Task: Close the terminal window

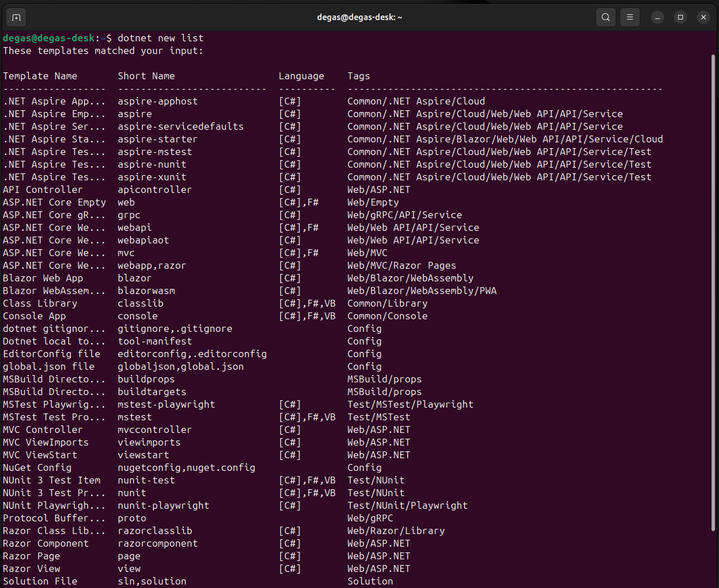Action: tap(703, 17)
